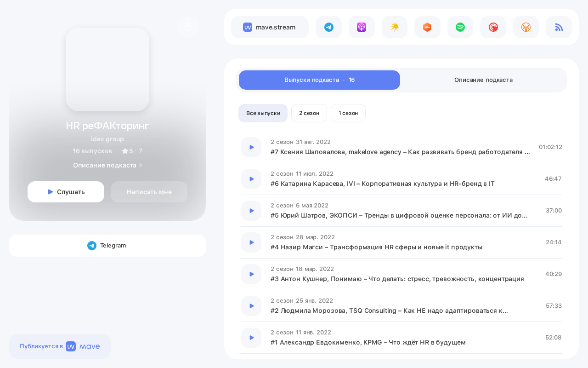The height and width of the screenshot is (368, 588).
Task: Click the duration 57:33
Action: pos(554,306)
